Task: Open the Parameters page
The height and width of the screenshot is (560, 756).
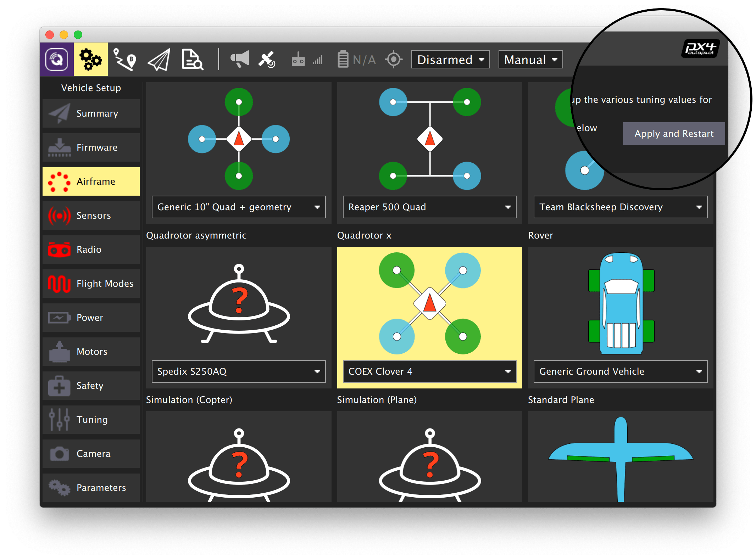Action: coord(91,488)
